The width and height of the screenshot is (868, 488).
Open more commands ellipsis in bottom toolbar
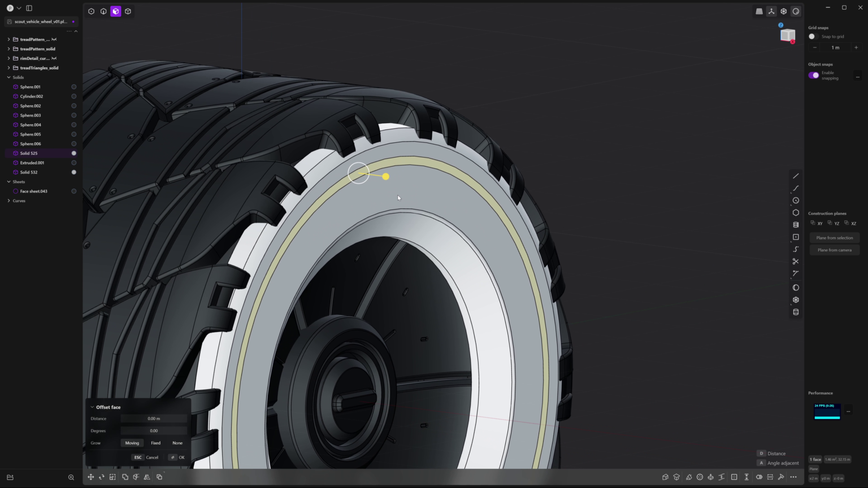(793, 477)
